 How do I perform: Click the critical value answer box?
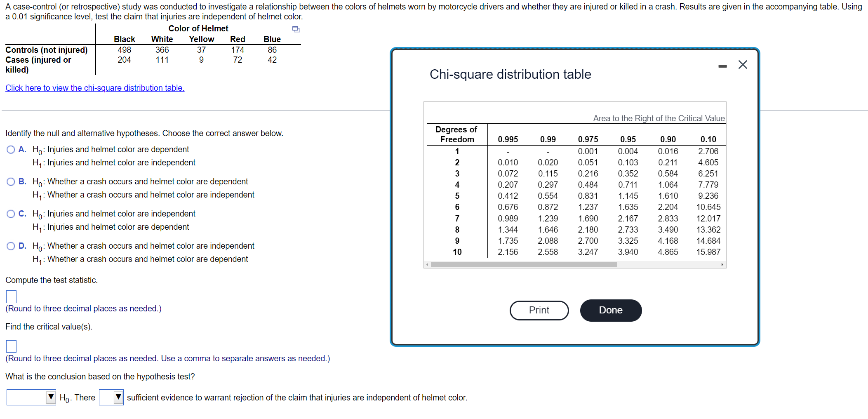[x=11, y=346]
